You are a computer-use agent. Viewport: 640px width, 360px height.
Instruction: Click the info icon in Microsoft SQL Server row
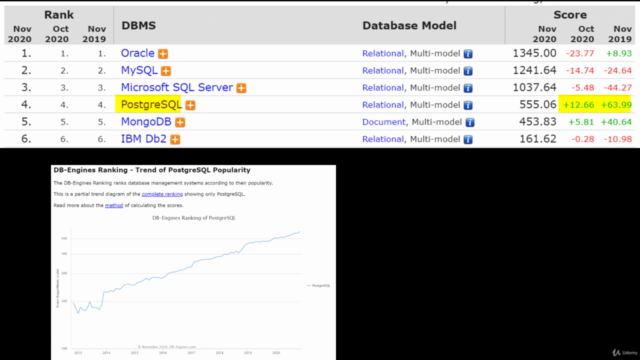click(x=468, y=88)
